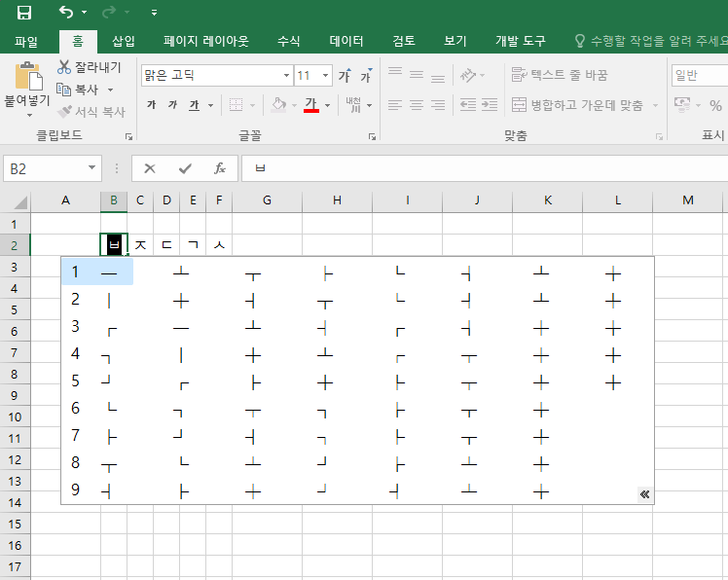Click the insert function fx icon
Viewport: 728px width, 580px height.
219,168
